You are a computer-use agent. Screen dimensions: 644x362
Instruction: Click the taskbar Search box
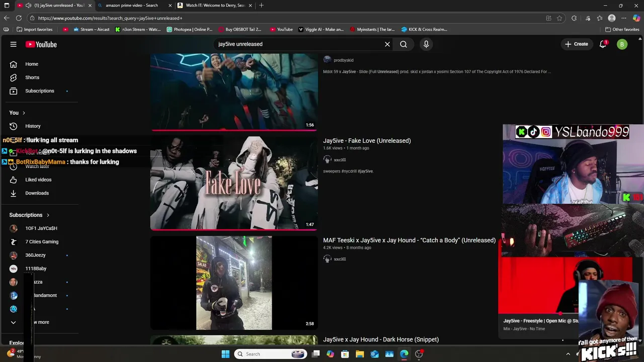(x=271, y=354)
